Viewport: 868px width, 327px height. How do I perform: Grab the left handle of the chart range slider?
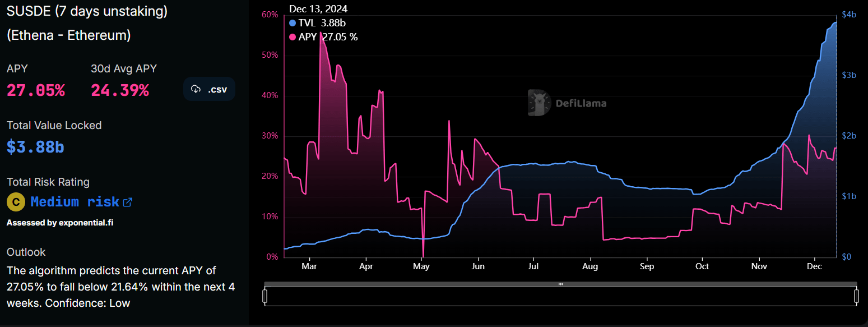click(x=266, y=296)
